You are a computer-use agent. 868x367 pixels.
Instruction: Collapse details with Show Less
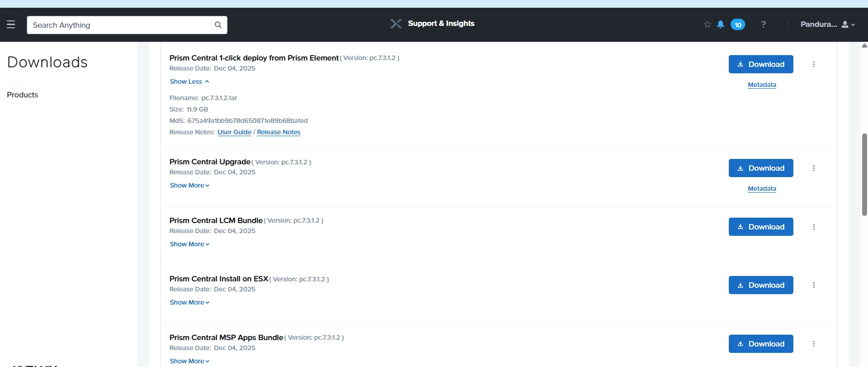(189, 82)
